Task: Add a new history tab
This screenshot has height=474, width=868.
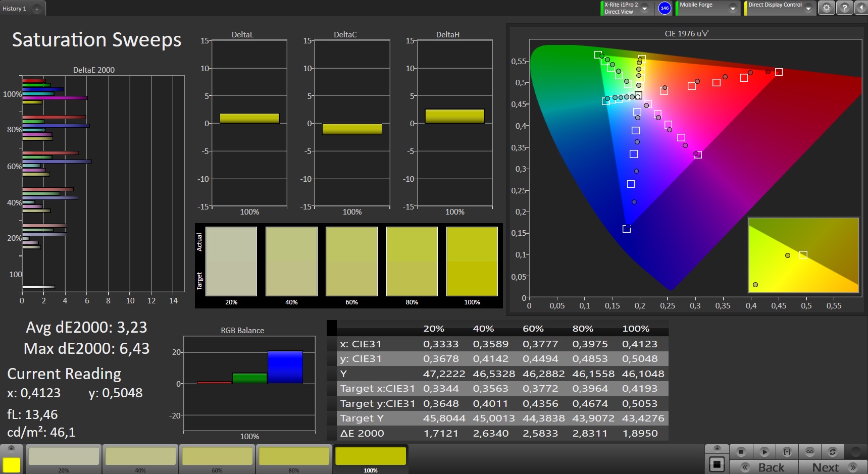Action: click(x=37, y=9)
